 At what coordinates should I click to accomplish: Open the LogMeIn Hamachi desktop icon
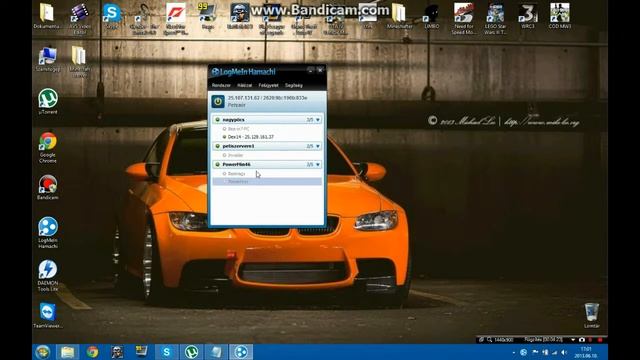point(48,233)
